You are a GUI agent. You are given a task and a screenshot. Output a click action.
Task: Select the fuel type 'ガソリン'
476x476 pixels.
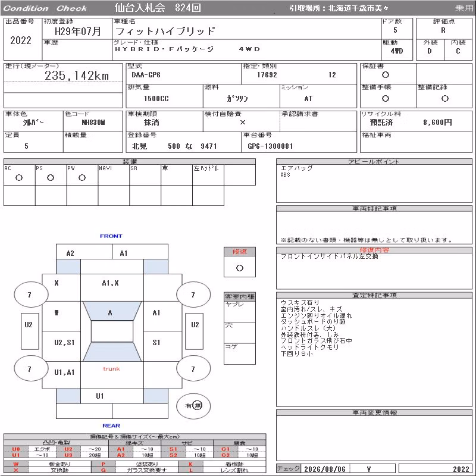point(237,99)
